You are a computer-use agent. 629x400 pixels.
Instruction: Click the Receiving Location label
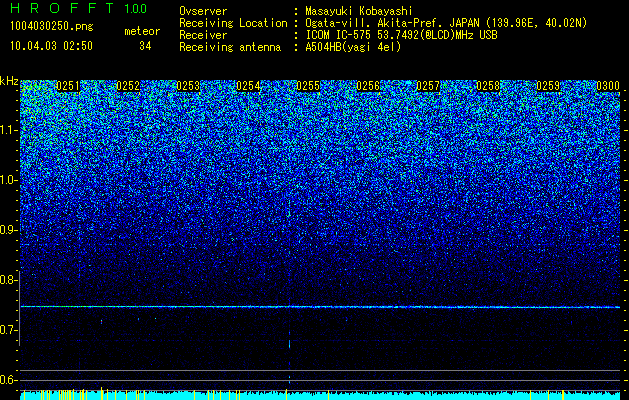click(233, 23)
